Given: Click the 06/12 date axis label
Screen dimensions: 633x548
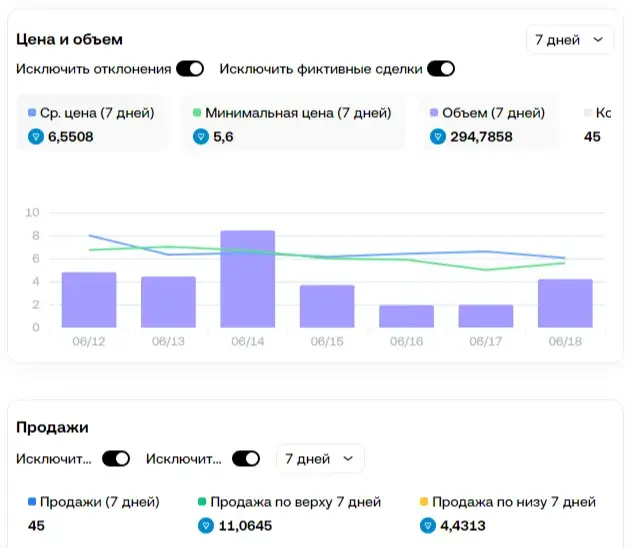Looking at the screenshot, I should [x=89, y=342].
